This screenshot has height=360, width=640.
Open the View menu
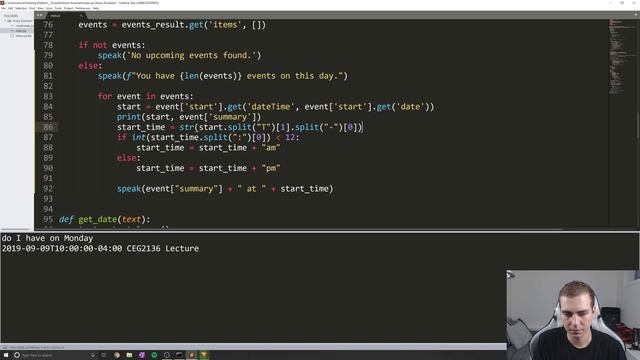40,8
